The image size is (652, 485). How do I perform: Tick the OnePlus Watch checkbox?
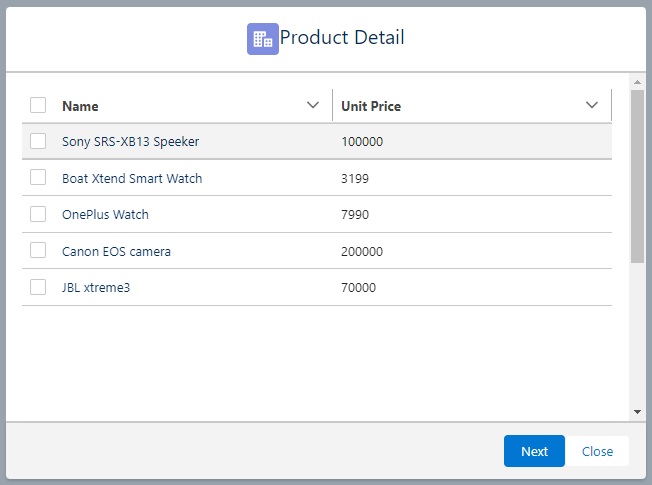coord(38,214)
